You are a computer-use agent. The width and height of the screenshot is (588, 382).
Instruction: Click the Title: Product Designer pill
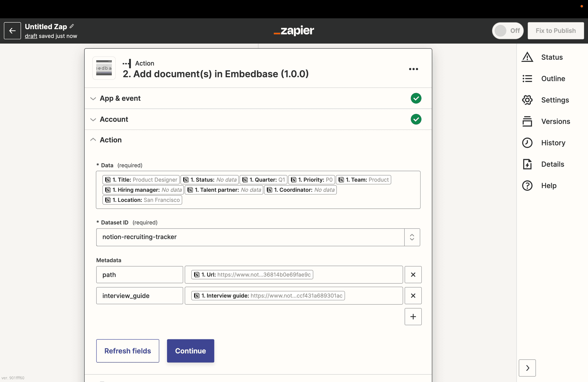(x=141, y=180)
